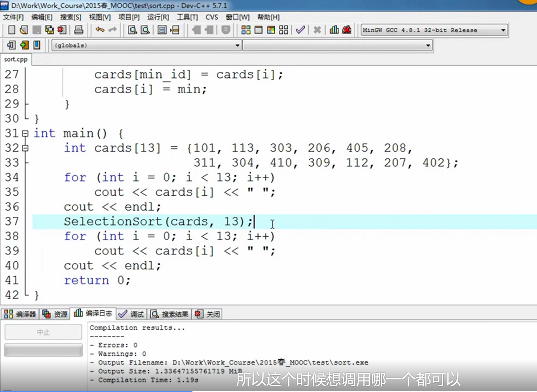
Task: Click on 'return 0;' code line
Action: pyautogui.click(x=97, y=280)
